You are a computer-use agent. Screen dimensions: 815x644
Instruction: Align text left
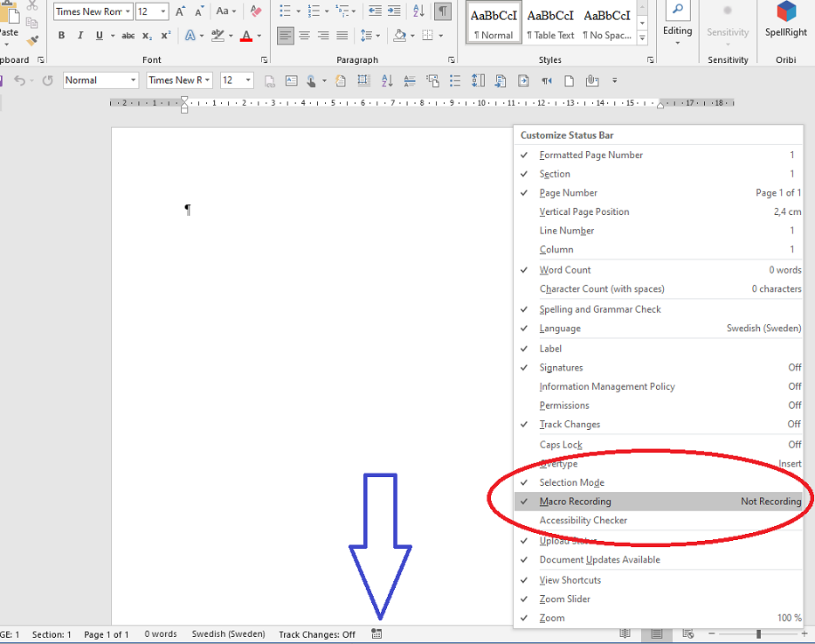pyautogui.click(x=285, y=35)
